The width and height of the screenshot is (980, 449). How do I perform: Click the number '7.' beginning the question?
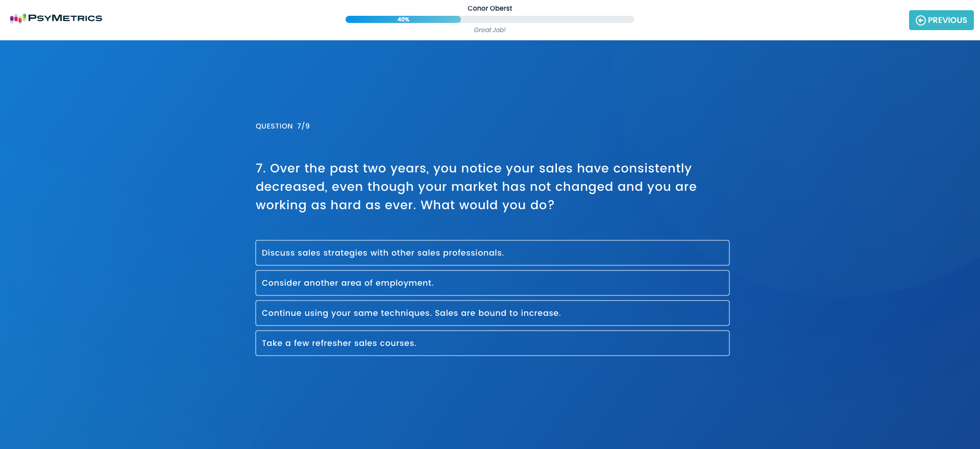click(260, 168)
